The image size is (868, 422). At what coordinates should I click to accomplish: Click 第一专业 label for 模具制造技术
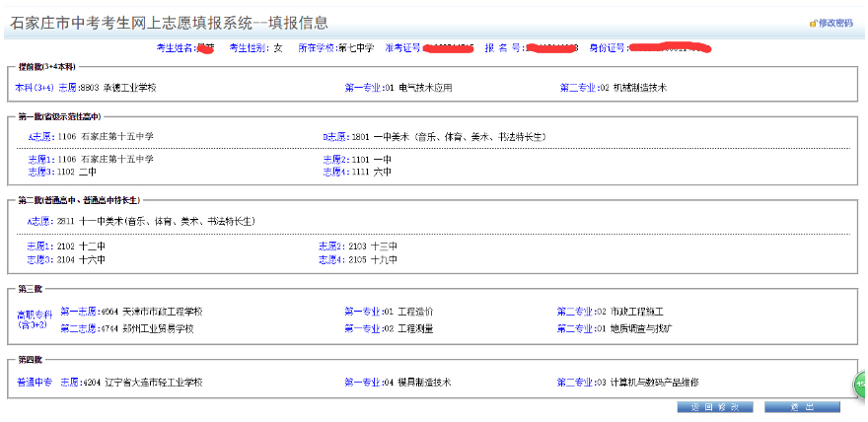362,382
